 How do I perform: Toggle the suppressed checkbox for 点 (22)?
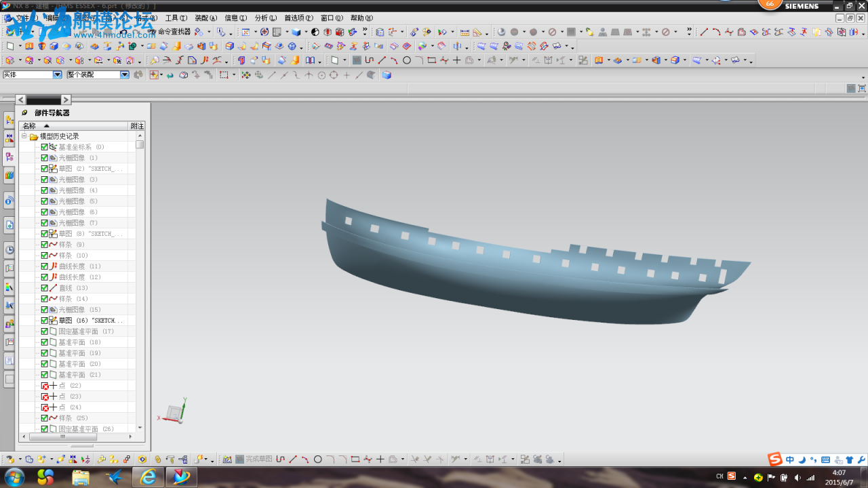pos(45,386)
